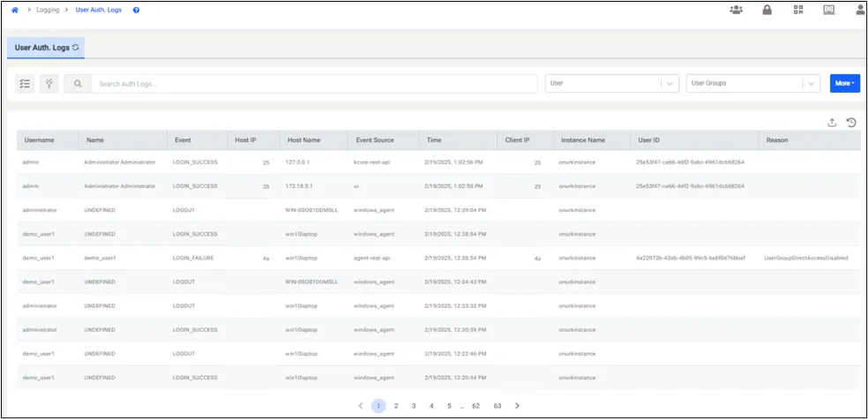The image size is (868, 419).
Task: Click the Logging breadcrumb
Action: [x=48, y=10]
